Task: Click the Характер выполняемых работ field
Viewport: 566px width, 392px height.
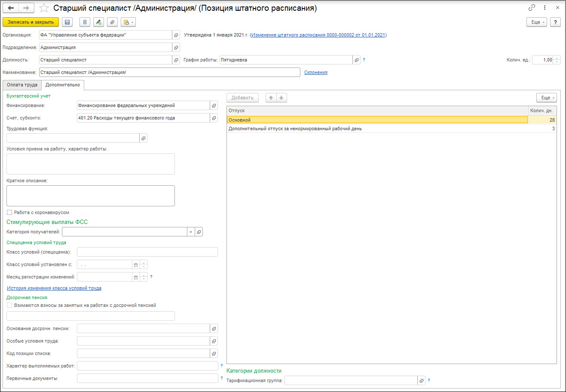Action: [147, 366]
